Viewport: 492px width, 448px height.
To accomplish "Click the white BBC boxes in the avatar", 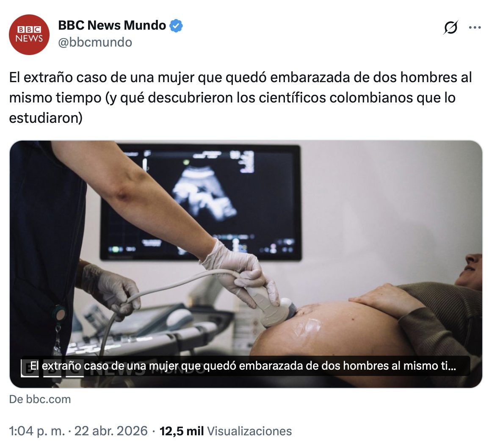I will coord(29,30).
